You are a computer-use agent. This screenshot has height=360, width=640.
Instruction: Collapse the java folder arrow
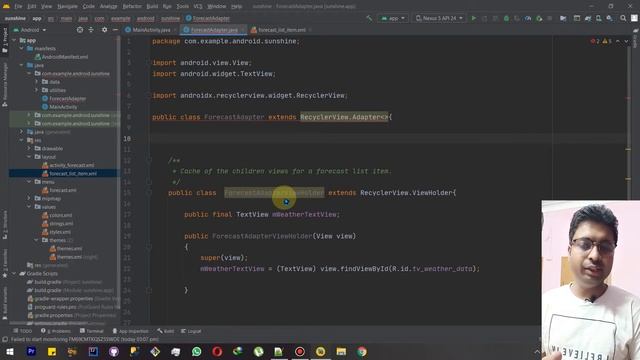[22, 65]
